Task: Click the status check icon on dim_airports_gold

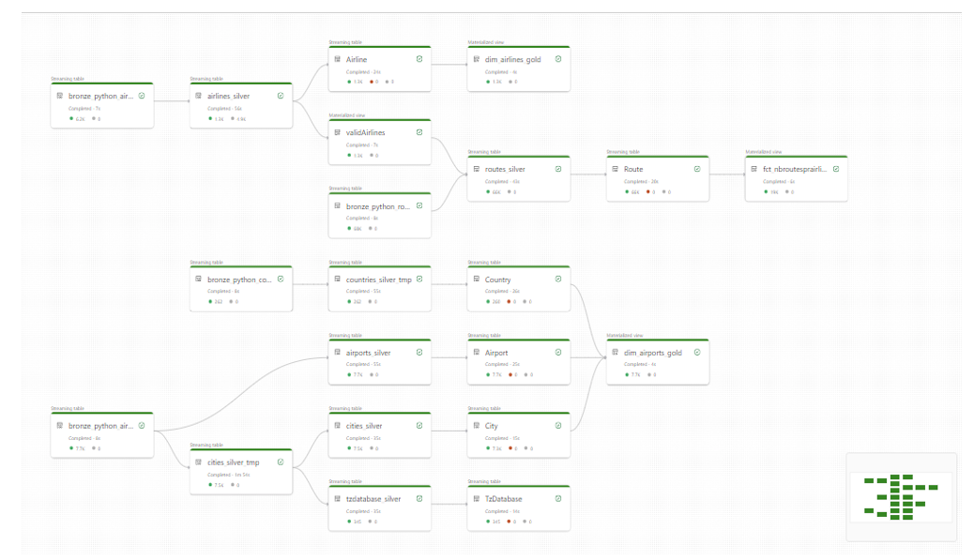Action: click(x=697, y=352)
